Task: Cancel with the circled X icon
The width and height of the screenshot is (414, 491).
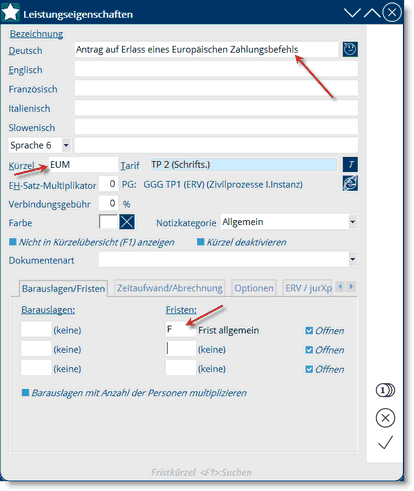Action: [385, 418]
